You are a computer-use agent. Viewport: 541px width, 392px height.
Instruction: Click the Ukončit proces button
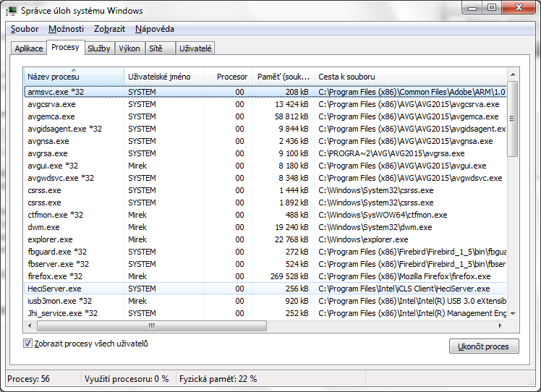(484, 346)
